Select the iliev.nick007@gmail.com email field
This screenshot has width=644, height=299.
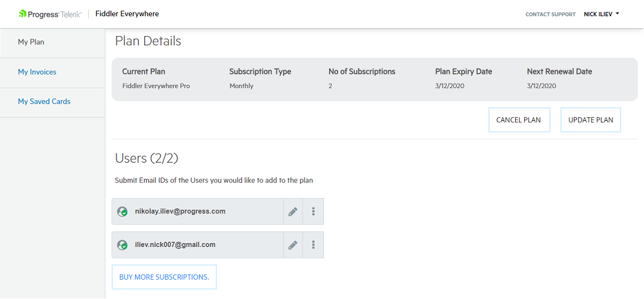pyautogui.click(x=198, y=245)
